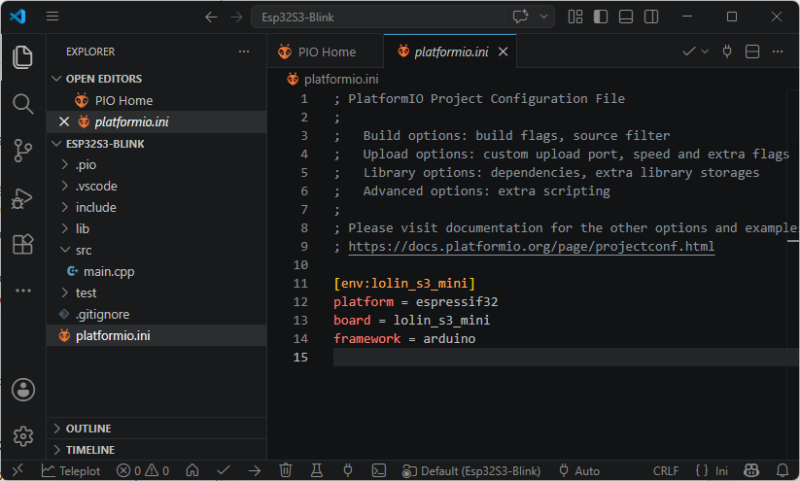
Task: Customize layout from title bar
Action: coord(576,17)
